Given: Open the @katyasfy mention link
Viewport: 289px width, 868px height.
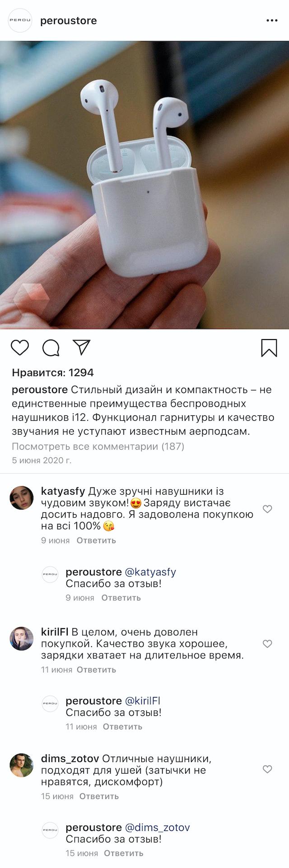Looking at the screenshot, I should tap(150, 572).
